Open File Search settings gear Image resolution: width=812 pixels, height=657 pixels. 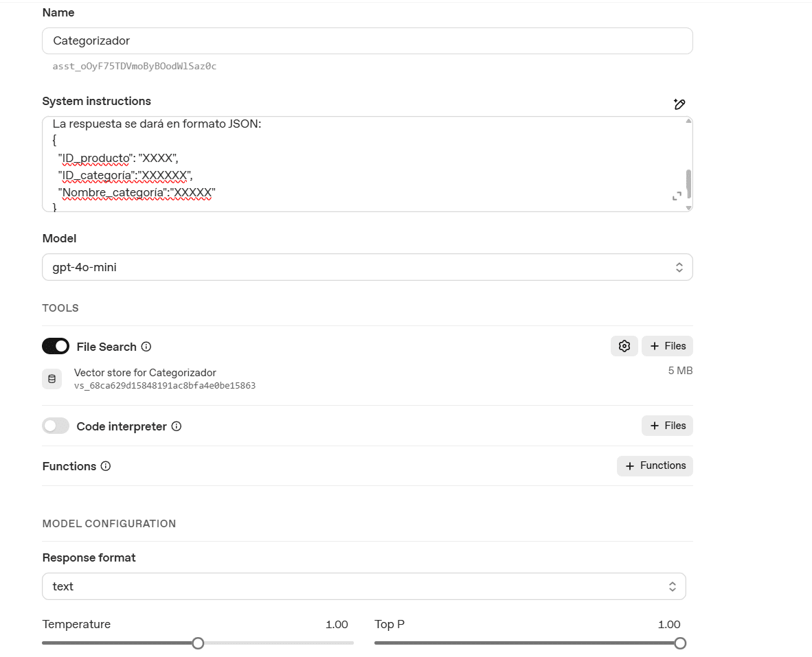[624, 346]
